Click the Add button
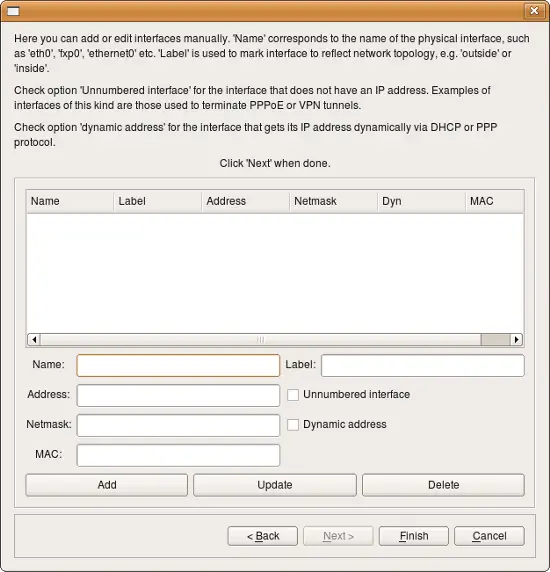 [x=107, y=485]
